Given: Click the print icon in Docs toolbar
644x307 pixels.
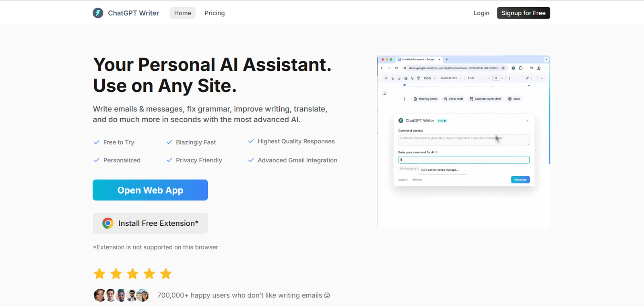Looking at the screenshot, I should [406, 78].
